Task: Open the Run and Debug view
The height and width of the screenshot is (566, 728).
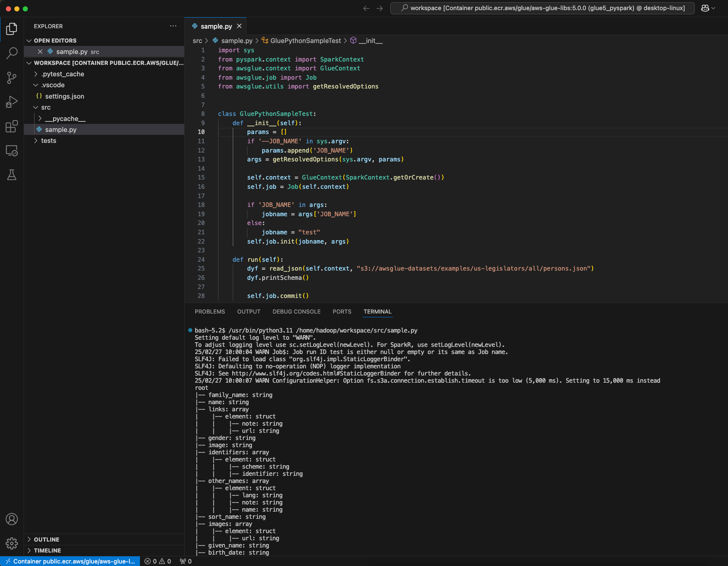Action: pyautogui.click(x=12, y=102)
